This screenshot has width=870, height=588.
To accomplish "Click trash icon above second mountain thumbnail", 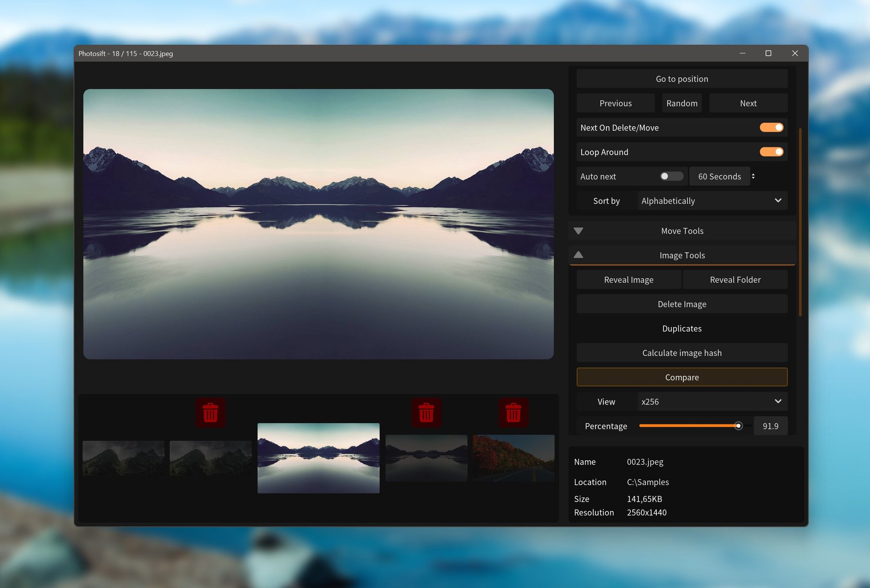I will coord(211,412).
